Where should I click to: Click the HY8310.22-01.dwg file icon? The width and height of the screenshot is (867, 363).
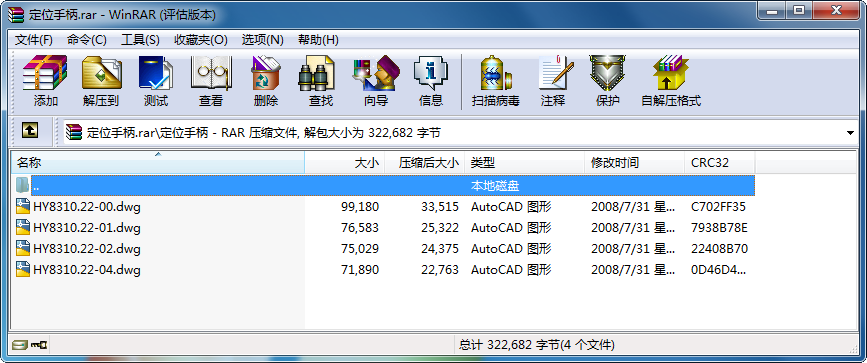click(x=23, y=227)
